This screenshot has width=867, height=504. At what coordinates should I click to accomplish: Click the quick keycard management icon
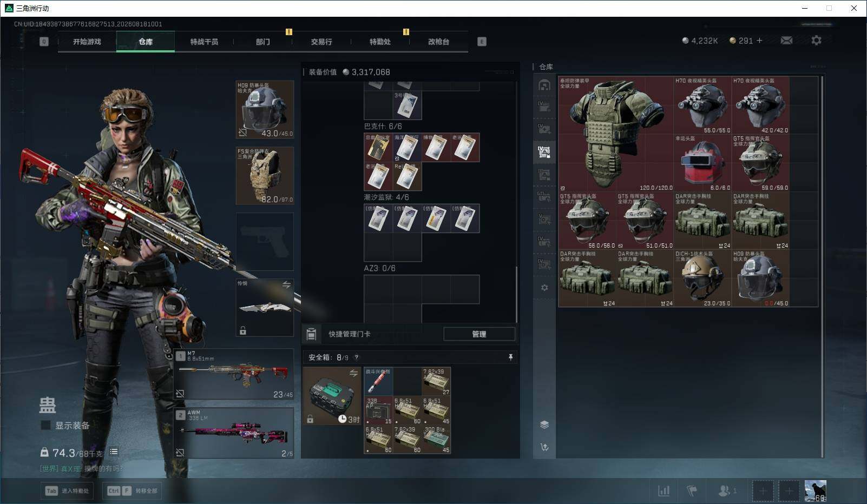click(x=311, y=334)
